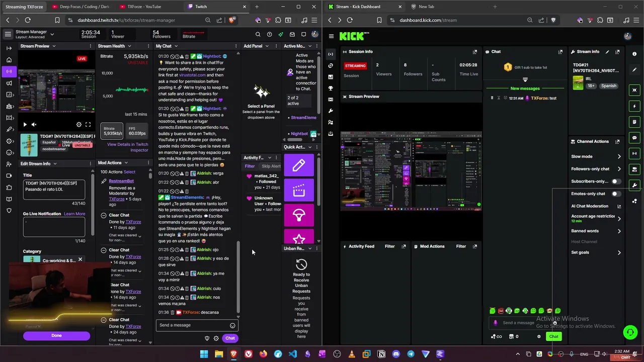Open Windows Start menu
The image size is (644, 362).
(x=204, y=354)
